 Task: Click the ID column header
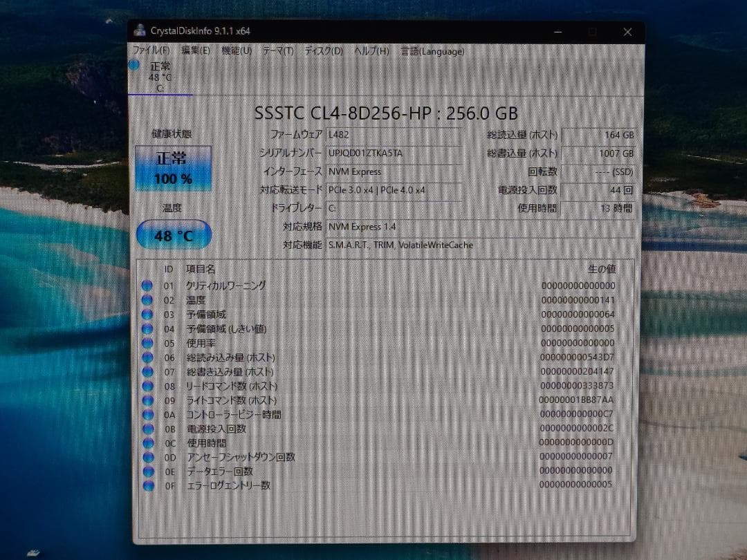pos(169,270)
